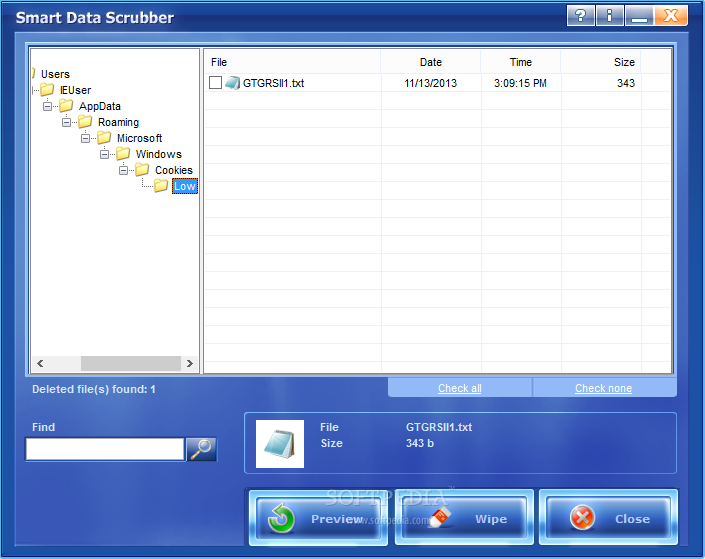Select the Cookies folder label
705x559 pixels.
174,170
